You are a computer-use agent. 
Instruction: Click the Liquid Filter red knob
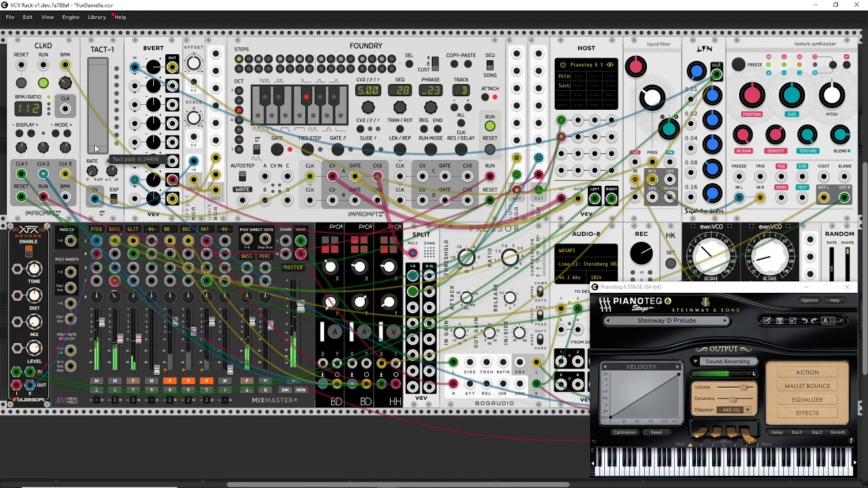point(635,66)
